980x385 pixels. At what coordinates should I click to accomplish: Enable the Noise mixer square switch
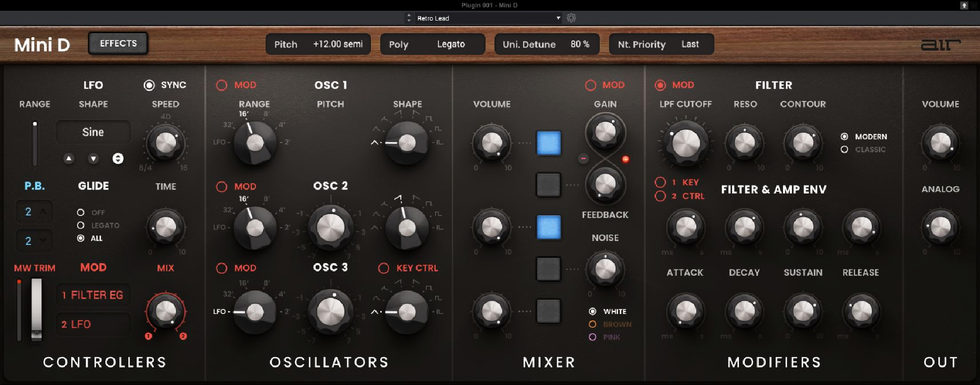(549, 269)
